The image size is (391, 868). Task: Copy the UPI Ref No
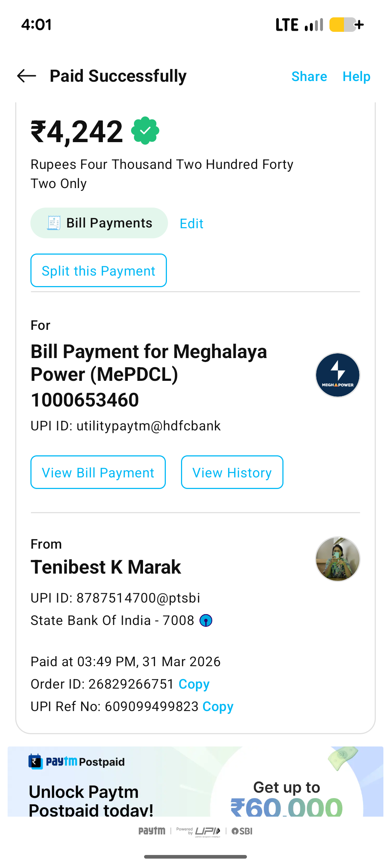click(x=218, y=706)
